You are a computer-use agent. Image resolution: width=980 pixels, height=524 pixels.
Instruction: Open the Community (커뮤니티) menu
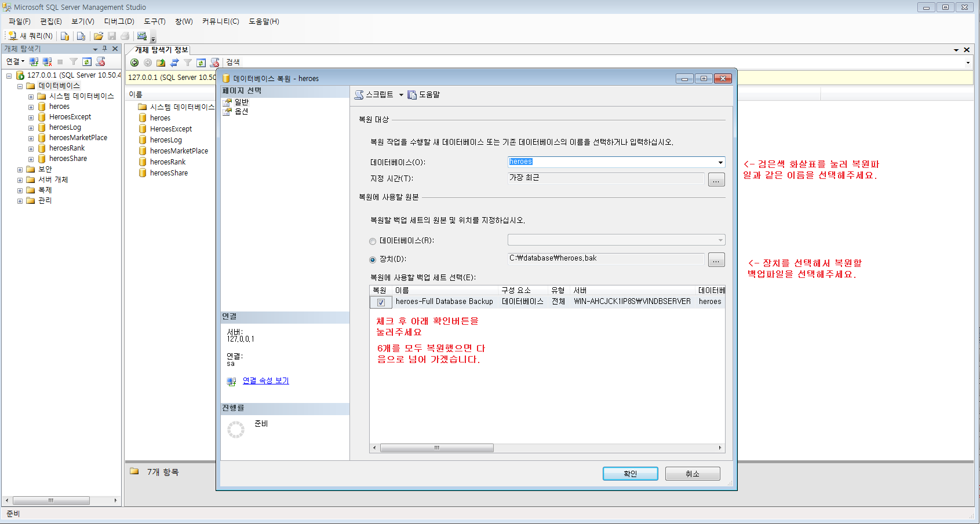[x=220, y=21]
